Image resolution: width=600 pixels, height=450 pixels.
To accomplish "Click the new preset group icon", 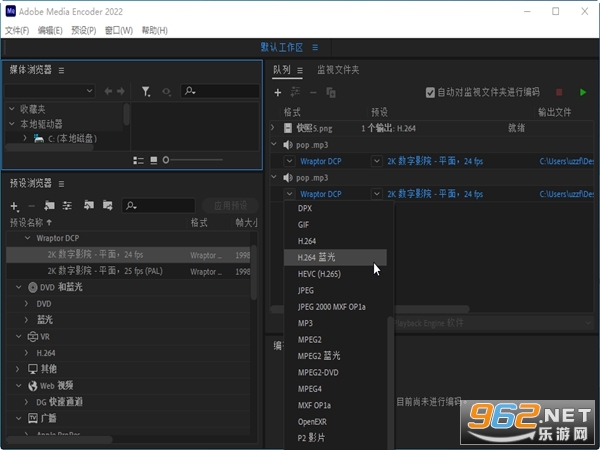I will pos(49,206).
